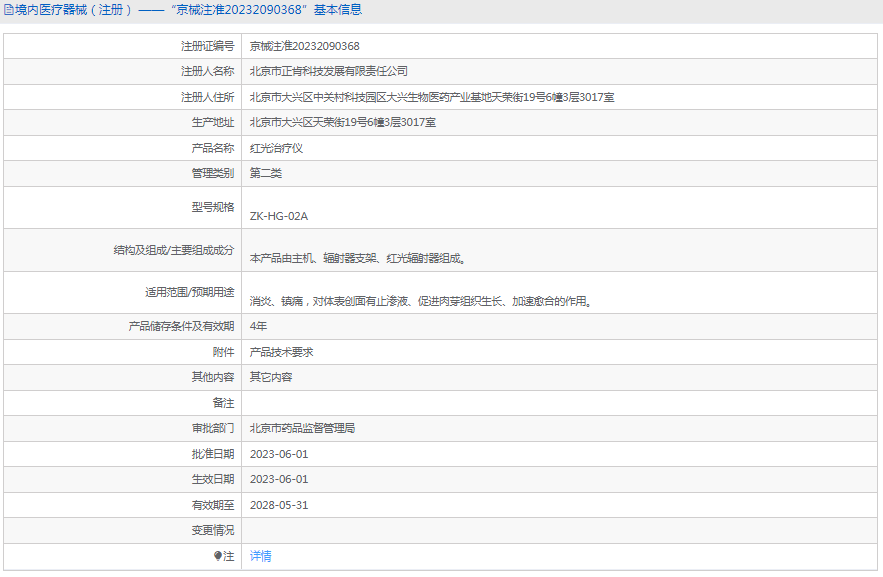Select the registrant address ending in 大兴生物医药产业基地天荣街19号6幢3层3017室
Image resolution: width=883 pixels, height=577 pixels.
click(432, 97)
